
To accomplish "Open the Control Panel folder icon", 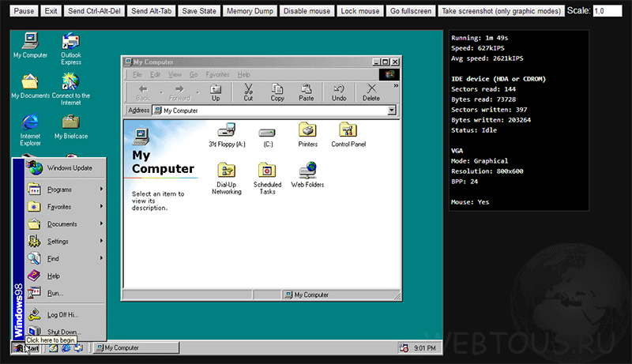I will pos(348,130).
